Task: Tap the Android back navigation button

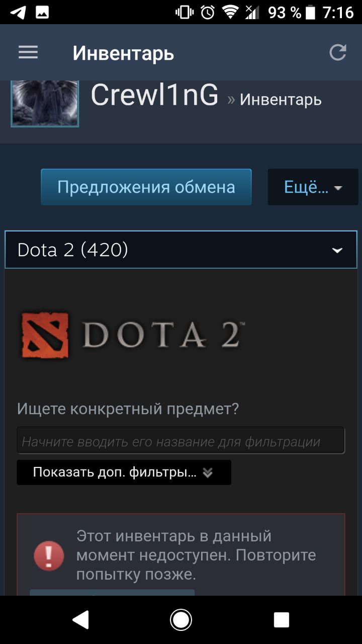Action: pyautogui.click(x=81, y=620)
